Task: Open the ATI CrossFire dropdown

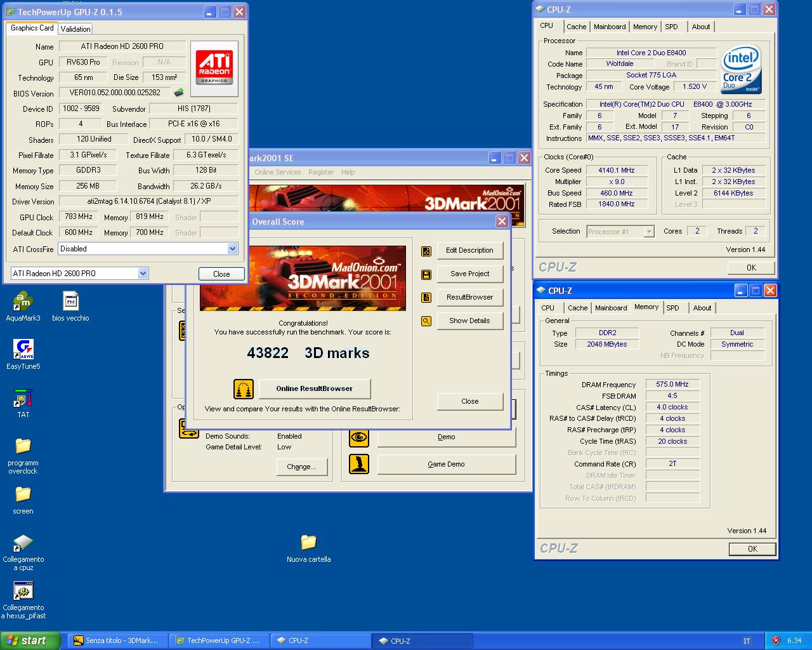Action: tap(233, 249)
